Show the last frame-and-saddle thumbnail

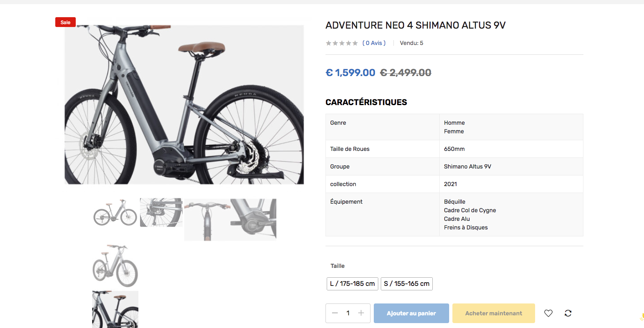[115, 309]
